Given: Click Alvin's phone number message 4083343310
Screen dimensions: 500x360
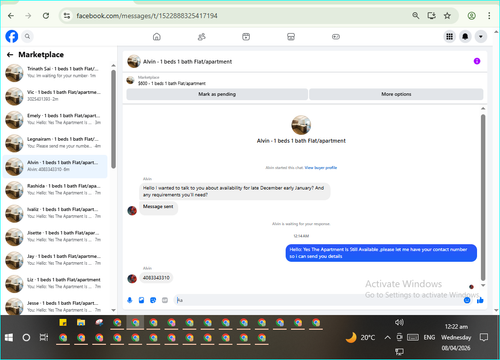Looking at the screenshot, I should coord(156,278).
